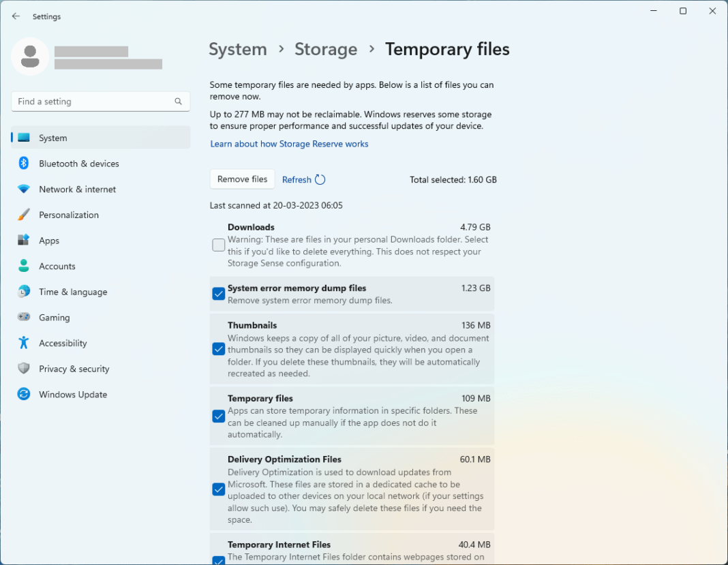Click the Temporary files page heading
Screen dimensions: 728x565
(x=447, y=49)
